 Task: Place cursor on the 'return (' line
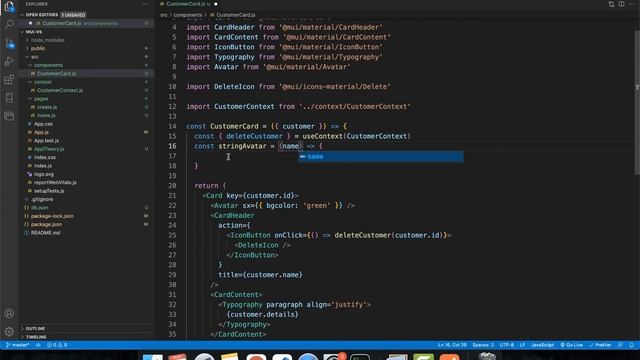210,186
